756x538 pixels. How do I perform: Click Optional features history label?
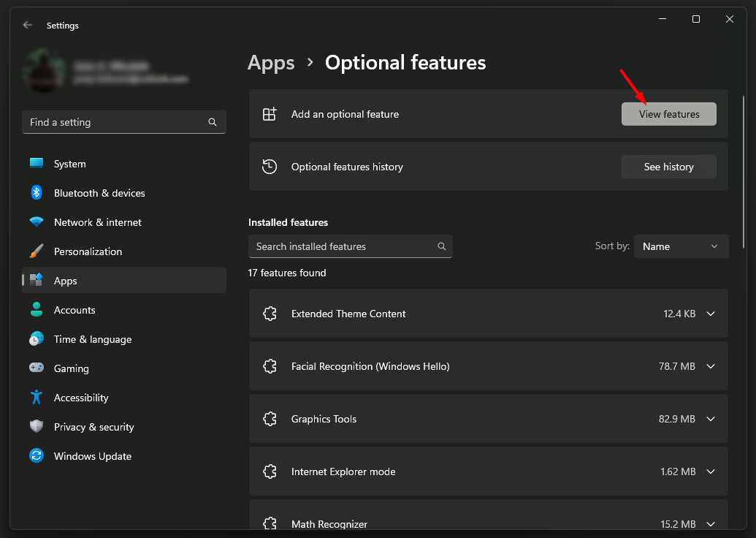(x=347, y=167)
